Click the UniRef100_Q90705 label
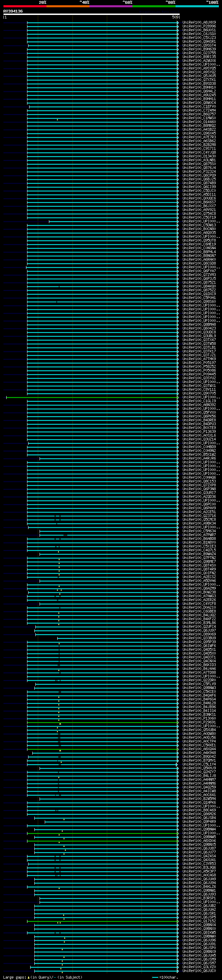Viewport: 222px width, 980px height. click(x=199, y=394)
